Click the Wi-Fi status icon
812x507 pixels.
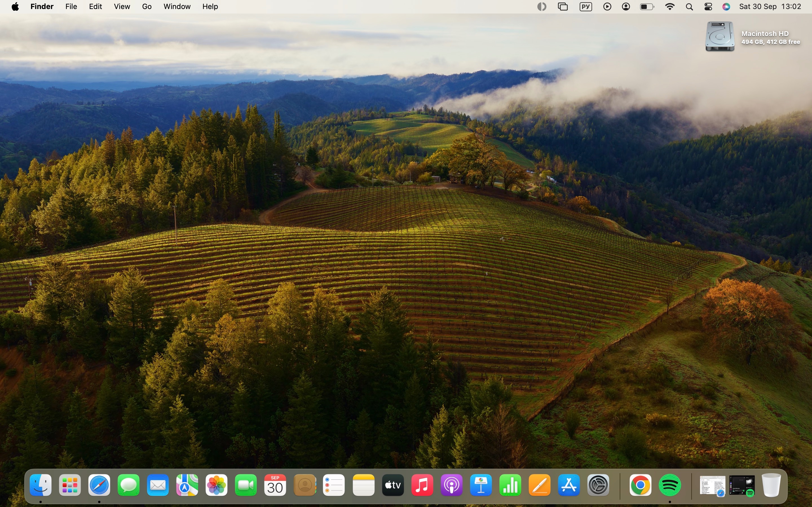(x=670, y=7)
